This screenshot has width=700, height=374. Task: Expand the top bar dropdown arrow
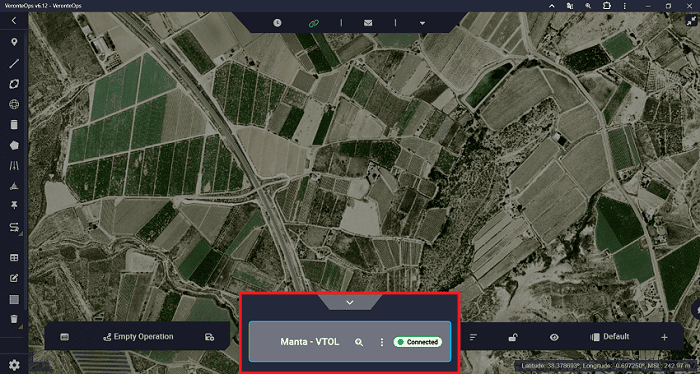point(422,23)
